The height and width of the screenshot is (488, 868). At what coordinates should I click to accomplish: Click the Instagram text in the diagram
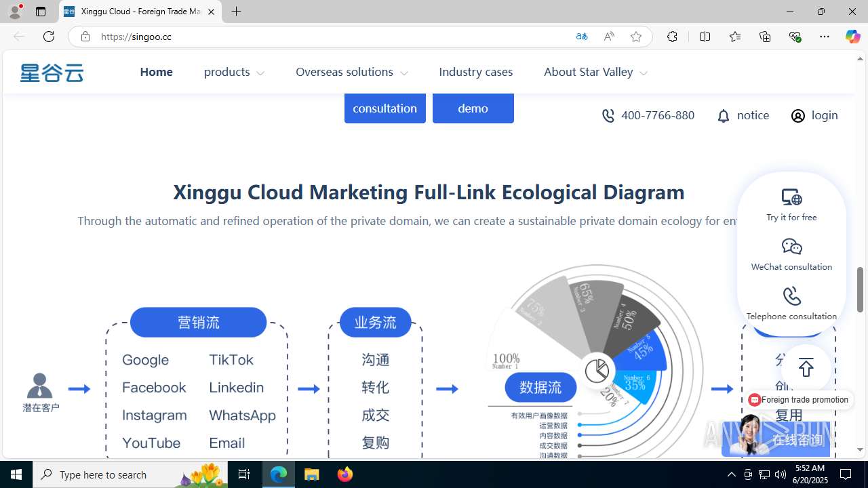(155, 415)
